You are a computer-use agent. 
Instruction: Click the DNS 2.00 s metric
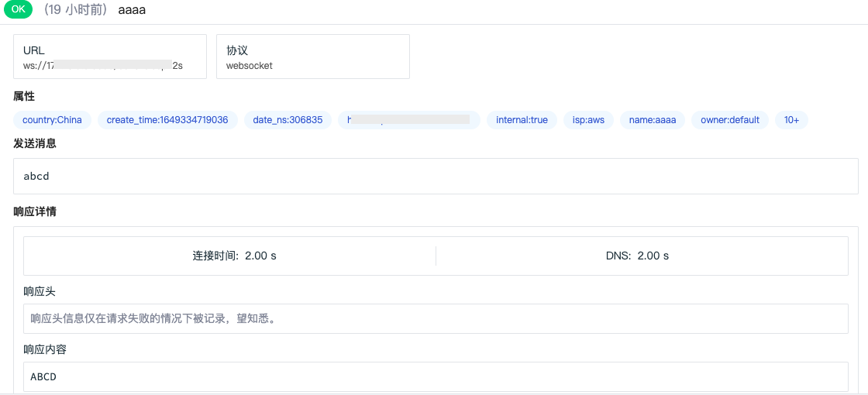click(x=637, y=256)
